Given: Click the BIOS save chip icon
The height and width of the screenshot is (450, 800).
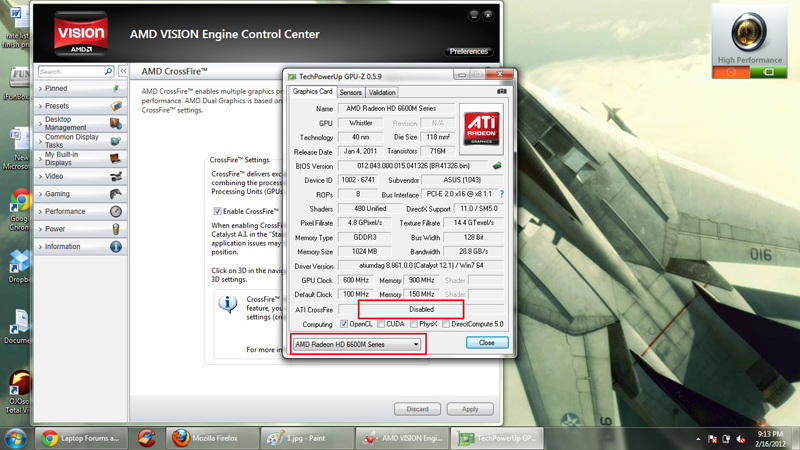Looking at the screenshot, I should [x=497, y=166].
